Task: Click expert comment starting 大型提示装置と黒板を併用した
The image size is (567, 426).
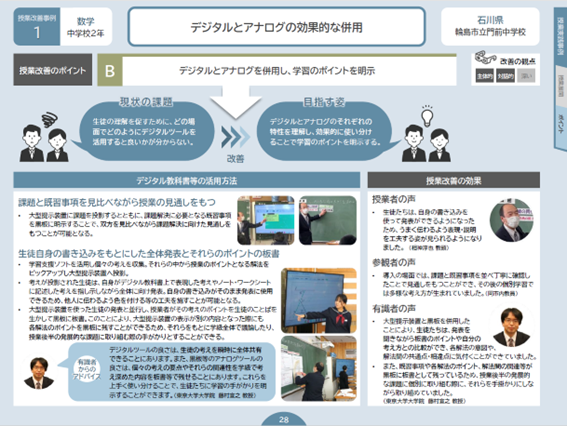Action: (459, 338)
